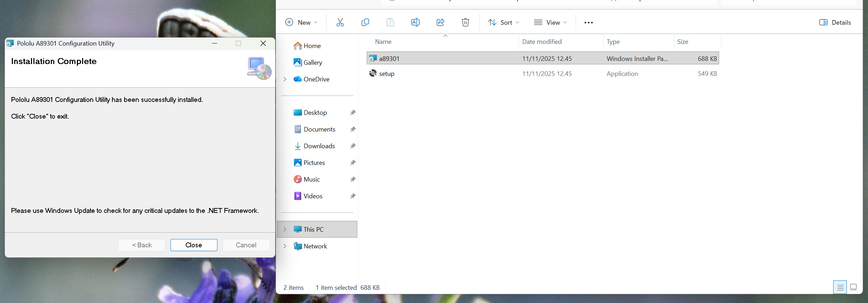Select the a89301 installer package file
The width and height of the screenshot is (868, 303).
(389, 59)
